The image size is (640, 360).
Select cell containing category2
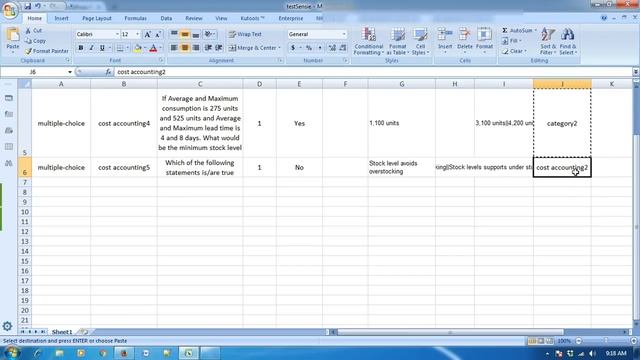tap(562, 123)
